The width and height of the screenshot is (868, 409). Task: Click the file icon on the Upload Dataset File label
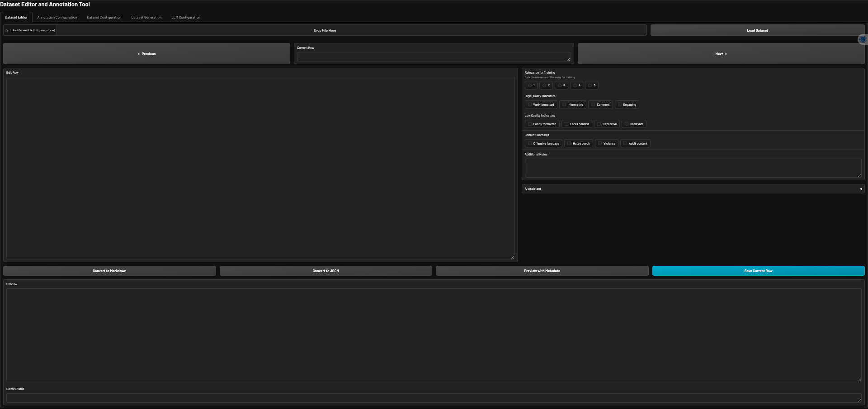point(7,31)
